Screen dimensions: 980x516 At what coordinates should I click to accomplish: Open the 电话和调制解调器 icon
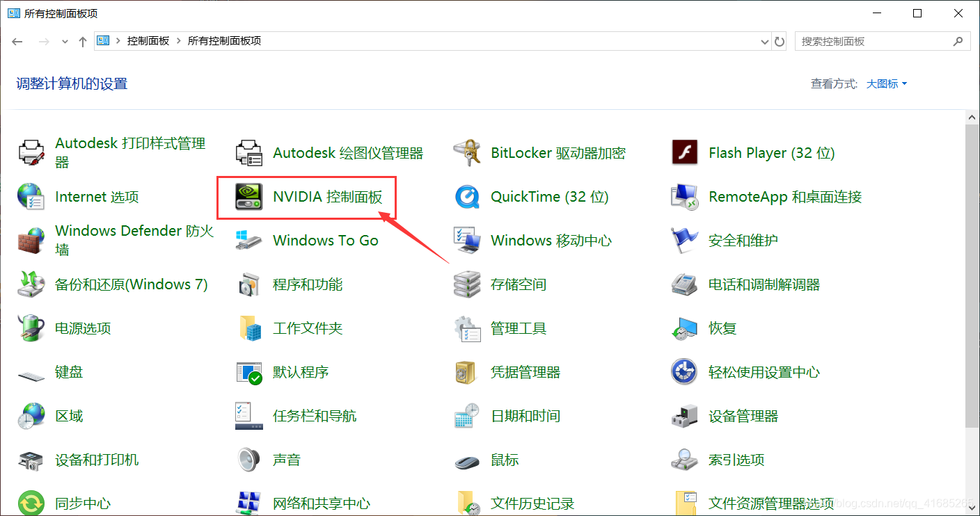(x=684, y=284)
